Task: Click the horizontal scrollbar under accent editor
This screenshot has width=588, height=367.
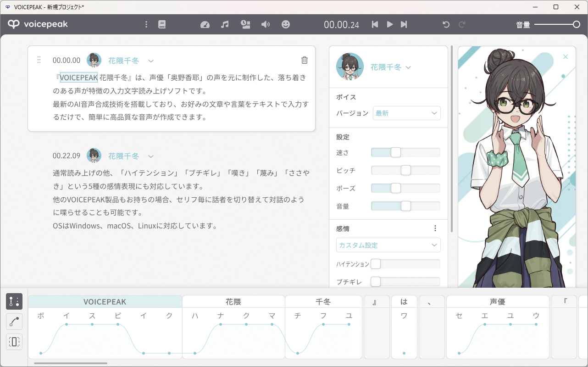Action: click(x=70, y=363)
